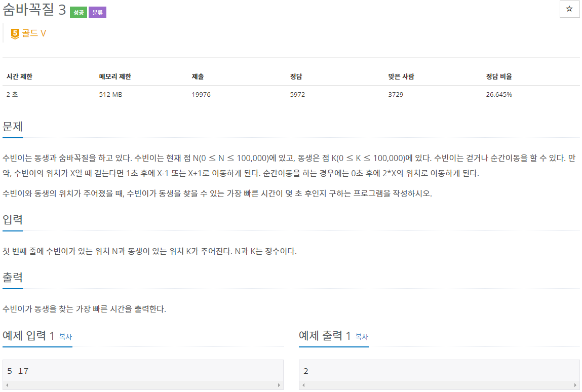Click the 문제 section heading

(x=13, y=127)
